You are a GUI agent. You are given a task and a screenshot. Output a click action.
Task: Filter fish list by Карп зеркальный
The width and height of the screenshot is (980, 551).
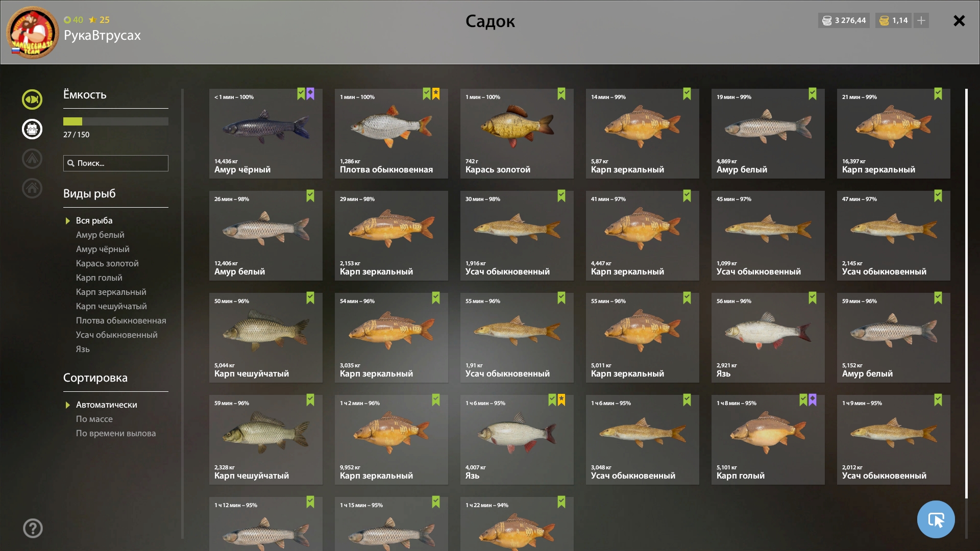(111, 292)
